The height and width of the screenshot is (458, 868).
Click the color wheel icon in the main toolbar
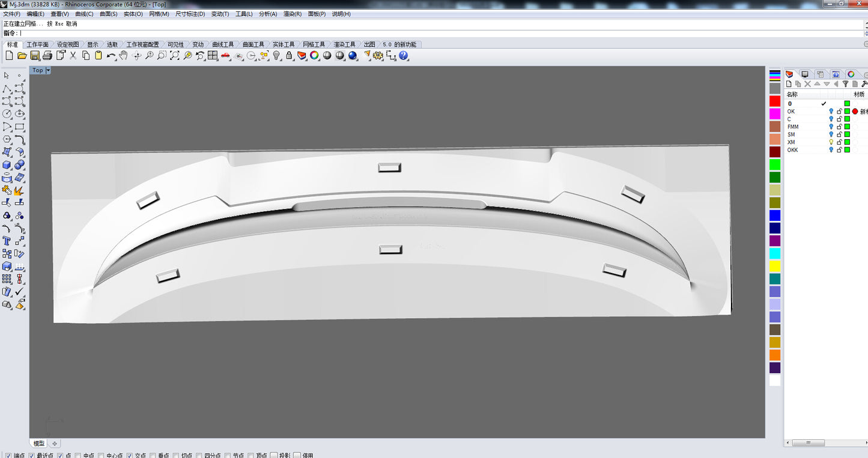pyautogui.click(x=314, y=55)
